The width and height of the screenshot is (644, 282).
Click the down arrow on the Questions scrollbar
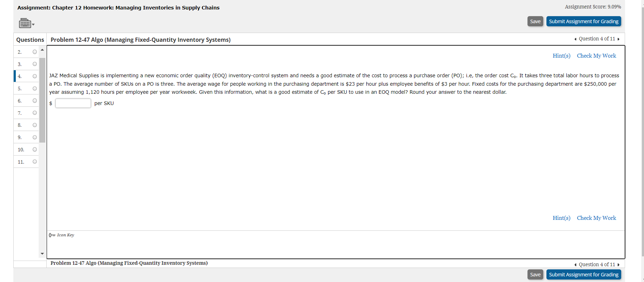coord(42,254)
